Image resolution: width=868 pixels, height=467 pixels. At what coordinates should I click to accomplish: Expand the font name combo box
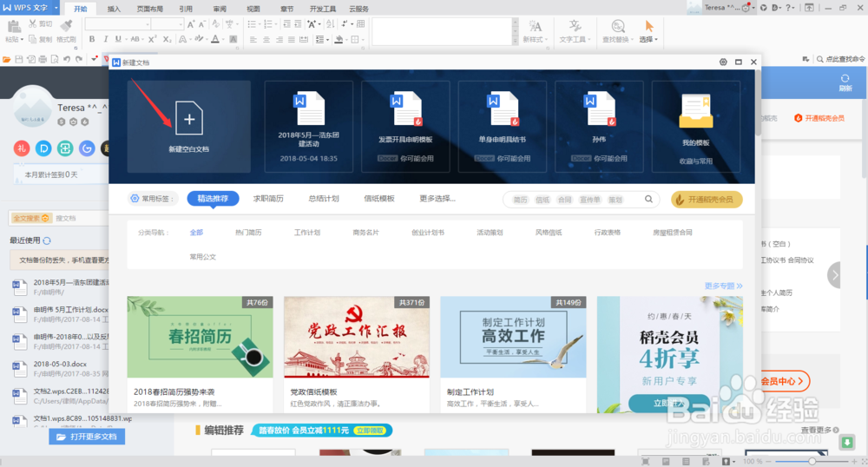[x=148, y=24]
